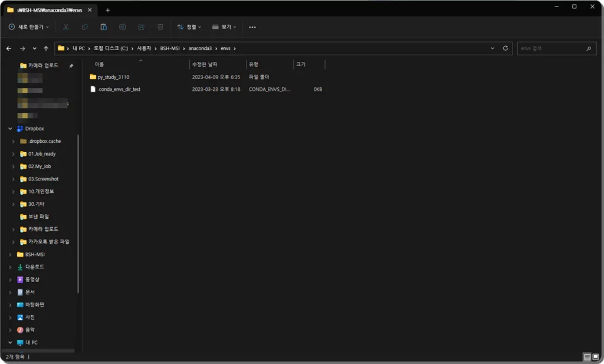Expand the 01.Job_ready folder in the sidebar
Screen dimensions: 604x364
14,154
